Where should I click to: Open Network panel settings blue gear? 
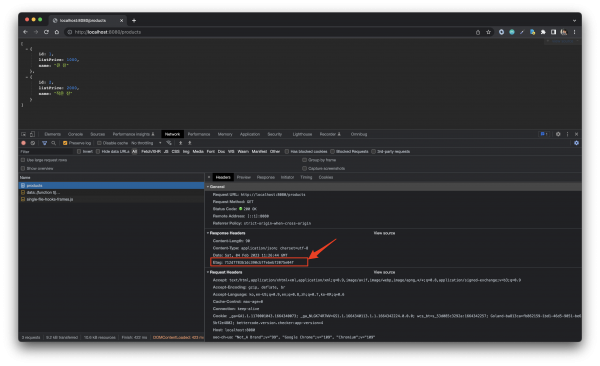click(x=576, y=143)
